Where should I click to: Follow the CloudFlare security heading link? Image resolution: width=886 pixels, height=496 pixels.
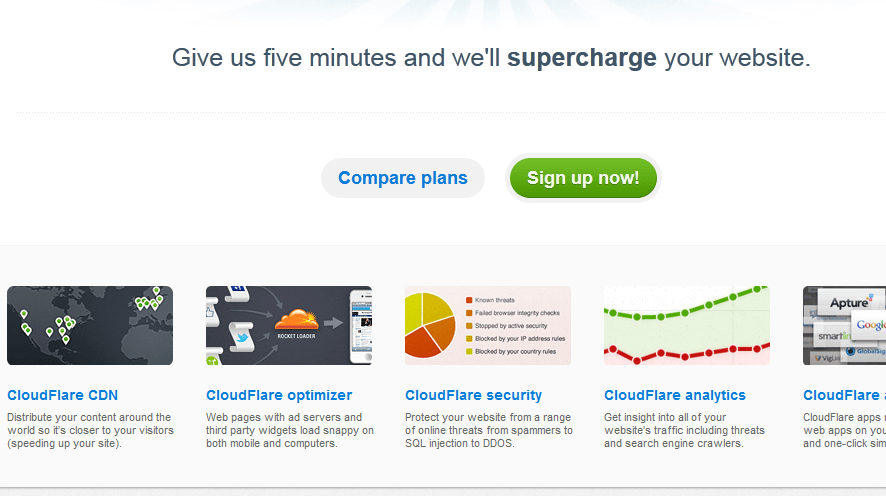(x=473, y=395)
